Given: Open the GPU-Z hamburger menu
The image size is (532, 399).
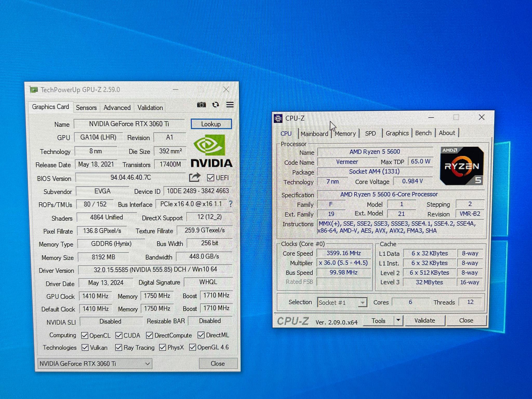Looking at the screenshot, I should pos(230,105).
